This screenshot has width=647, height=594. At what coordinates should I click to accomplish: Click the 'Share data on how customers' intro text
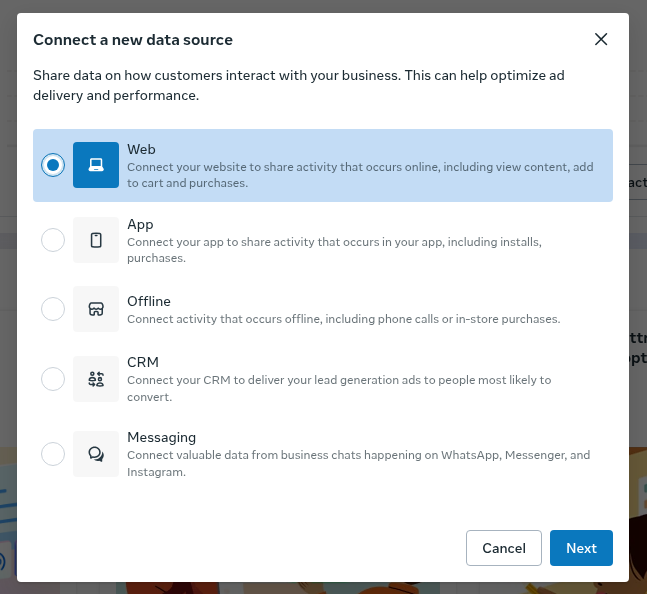299,85
